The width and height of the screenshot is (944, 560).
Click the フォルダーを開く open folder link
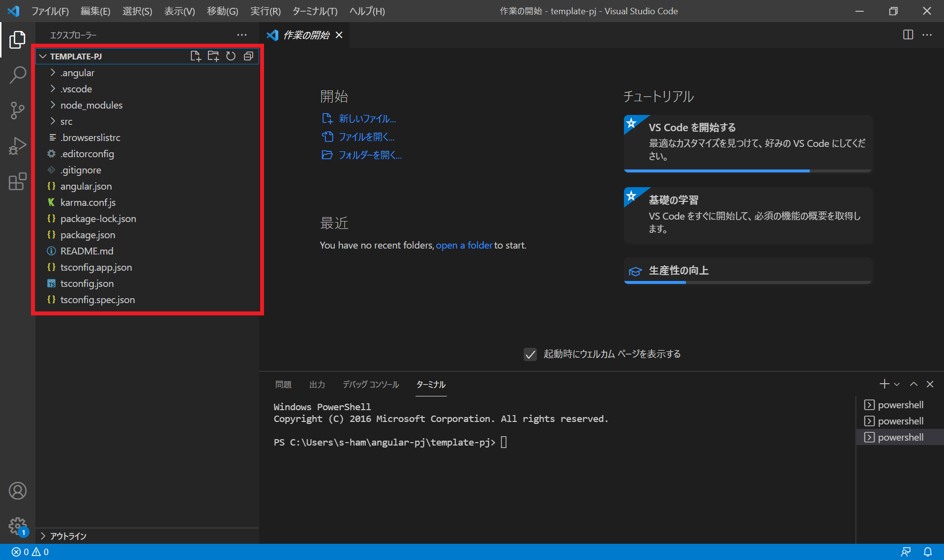point(370,155)
